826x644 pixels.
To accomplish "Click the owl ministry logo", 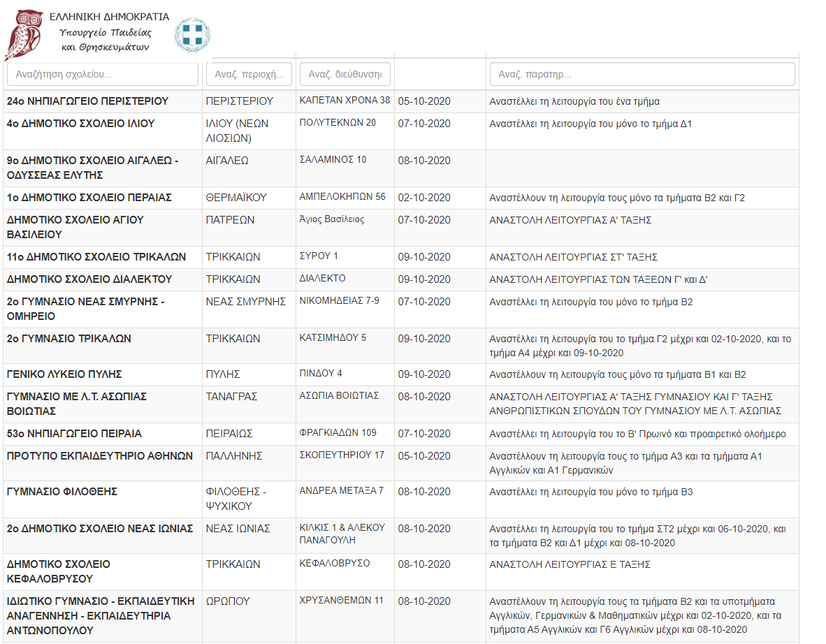I will click(x=24, y=35).
